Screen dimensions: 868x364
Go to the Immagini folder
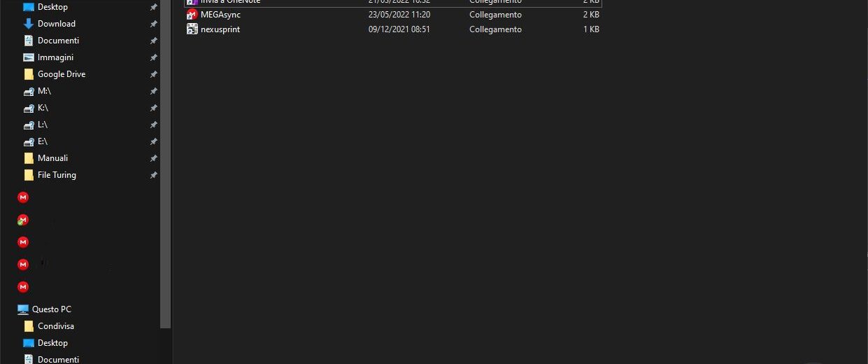pos(55,57)
